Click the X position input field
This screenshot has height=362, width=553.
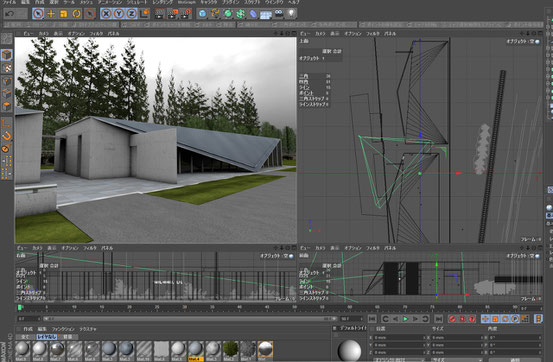point(399,338)
